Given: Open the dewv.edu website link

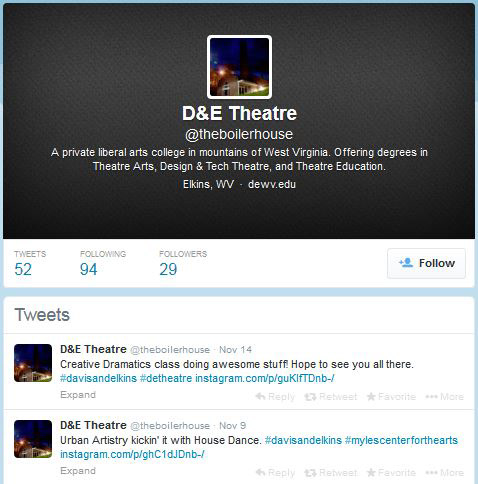Looking at the screenshot, I should point(272,184).
